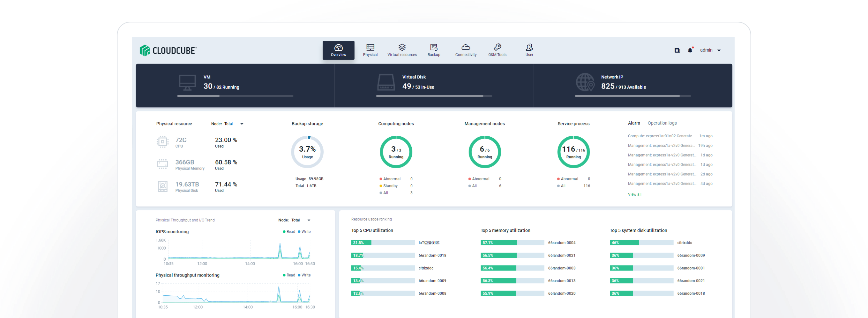Image resolution: width=868 pixels, height=318 pixels.
Task: Select 66random-0001 in disk utilization ranking
Action: pos(691,268)
